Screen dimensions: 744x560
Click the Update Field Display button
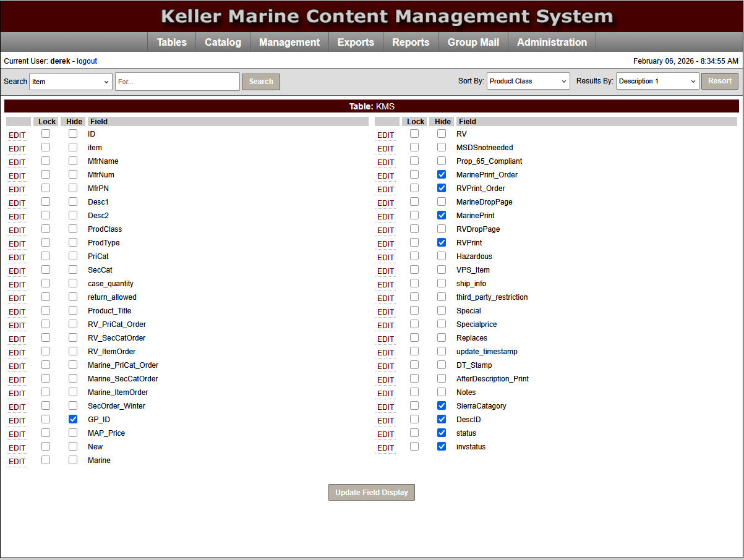371,492
